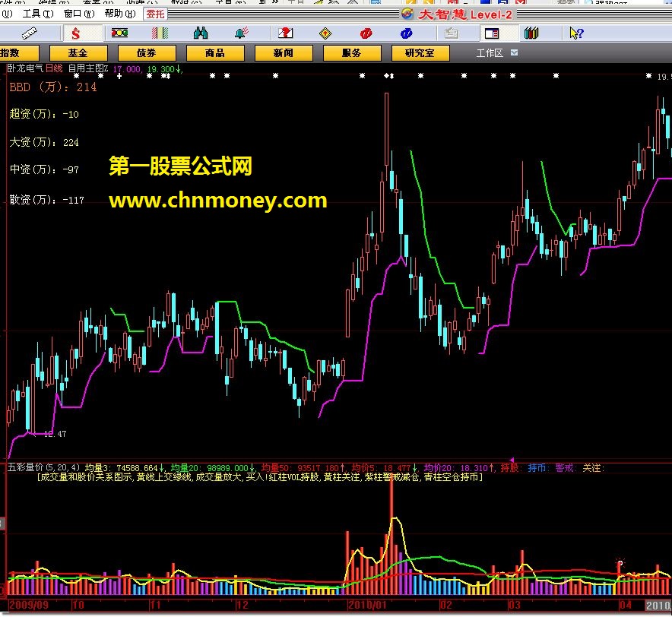
Task: Click the red question mark chart icon
Action: click(285, 33)
